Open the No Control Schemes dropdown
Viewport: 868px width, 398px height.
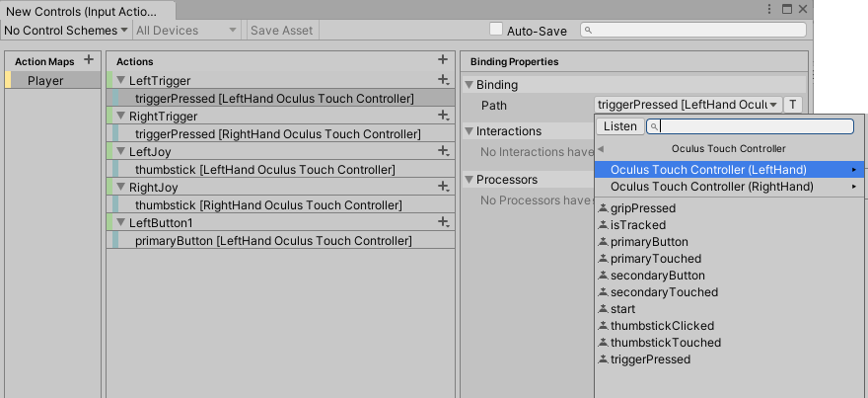pos(65,30)
